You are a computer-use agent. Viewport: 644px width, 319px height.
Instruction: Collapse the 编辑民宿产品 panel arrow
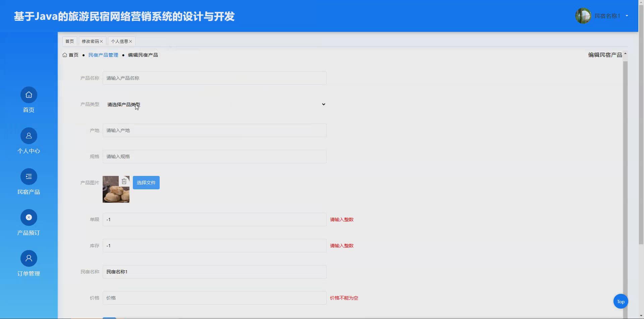pyautogui.click(x=626, y=54)
